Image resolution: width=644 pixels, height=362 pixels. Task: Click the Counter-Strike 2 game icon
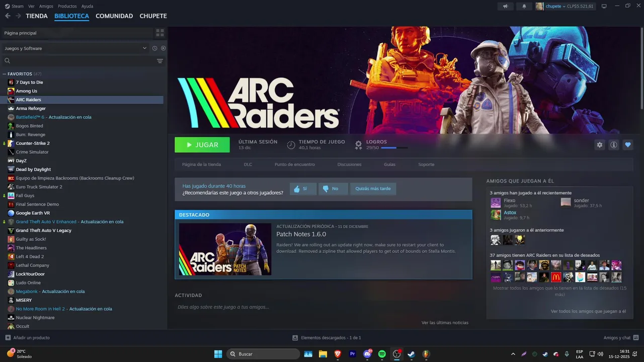point(11,143)
